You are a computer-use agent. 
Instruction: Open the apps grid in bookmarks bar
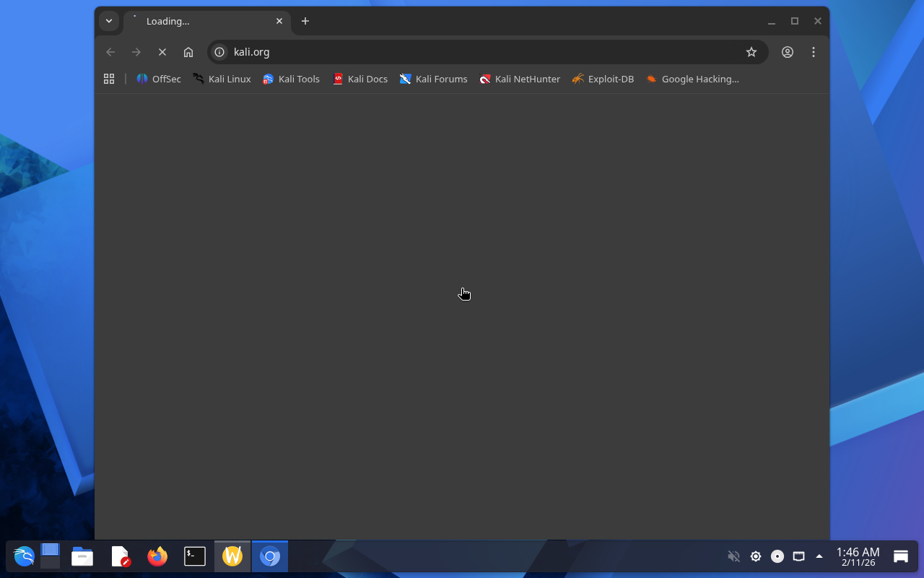pyautogui.click(x=109, y=79)
